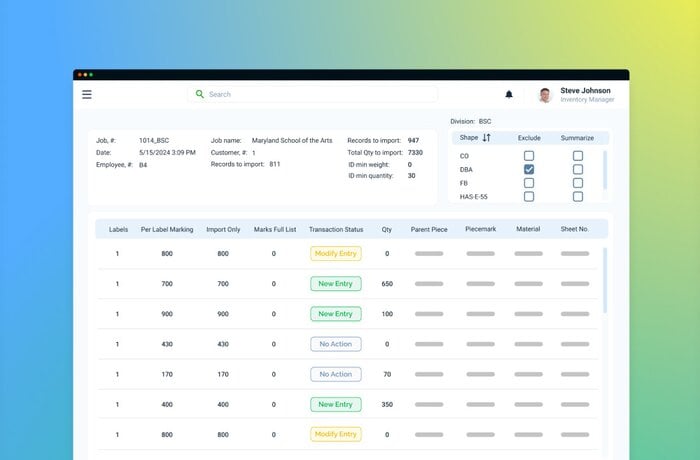Click Modify Entry in the first table row
This screenshot has width=700, height=460.
336,254
